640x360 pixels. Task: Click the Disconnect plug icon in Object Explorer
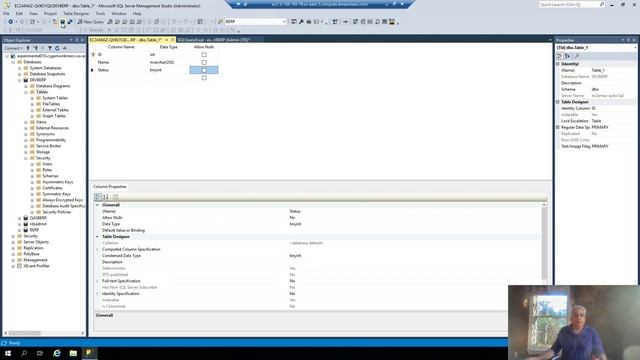pos(36,48)
